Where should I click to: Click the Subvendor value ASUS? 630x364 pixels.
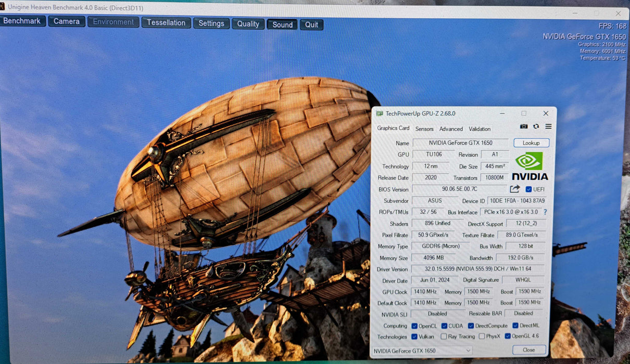click(435, 201)
